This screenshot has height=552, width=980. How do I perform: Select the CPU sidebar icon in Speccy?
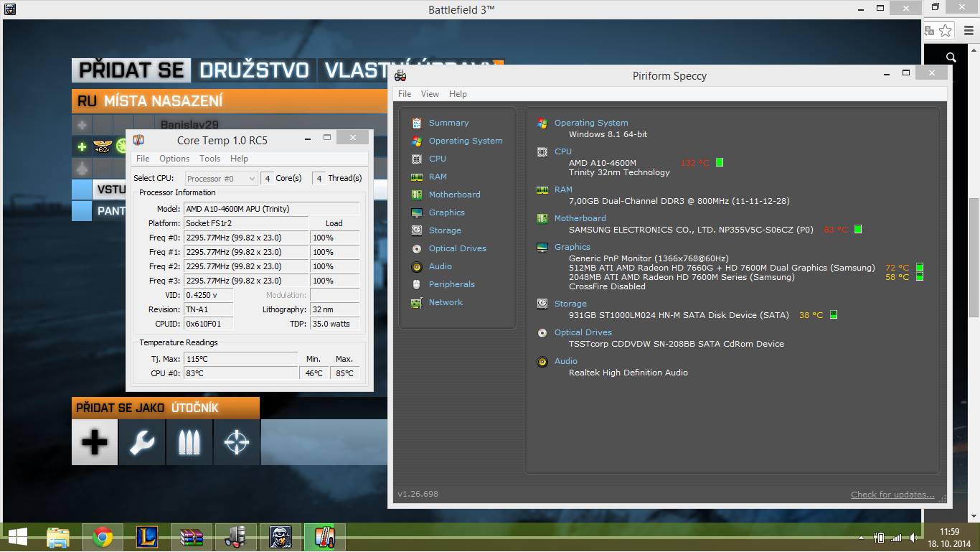point(416,159)
